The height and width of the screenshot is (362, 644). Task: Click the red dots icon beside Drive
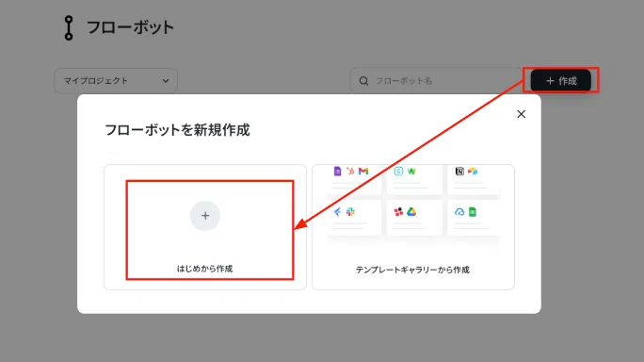click(x=398, y=212)
